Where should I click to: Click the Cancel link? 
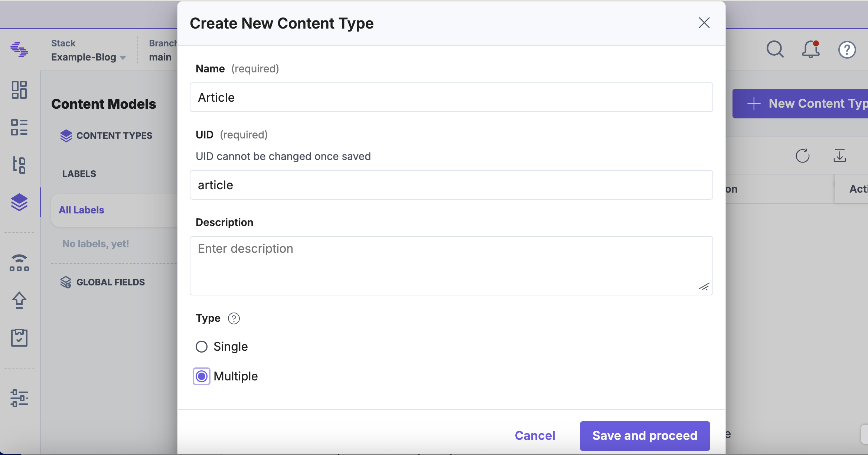click(x=535, y=436)
